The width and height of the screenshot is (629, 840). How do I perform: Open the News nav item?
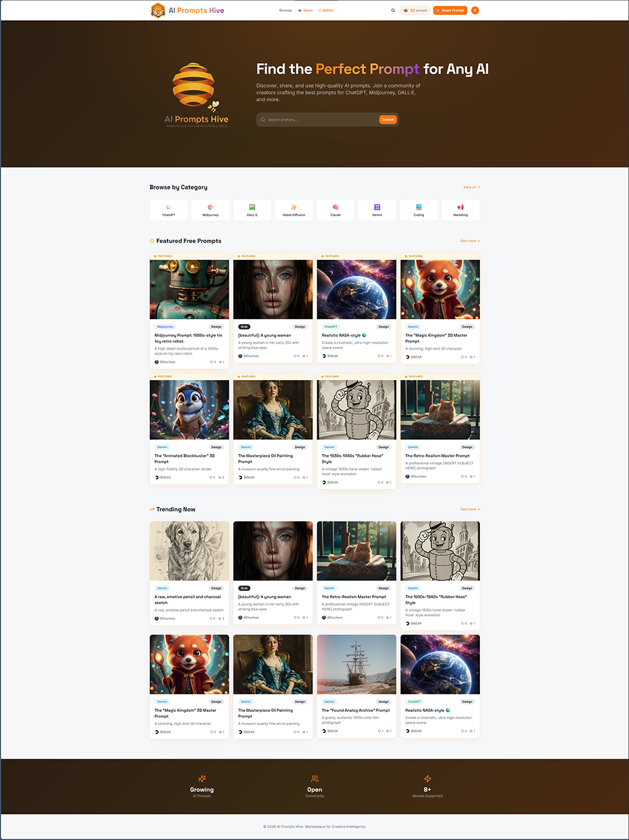[305, 10]
